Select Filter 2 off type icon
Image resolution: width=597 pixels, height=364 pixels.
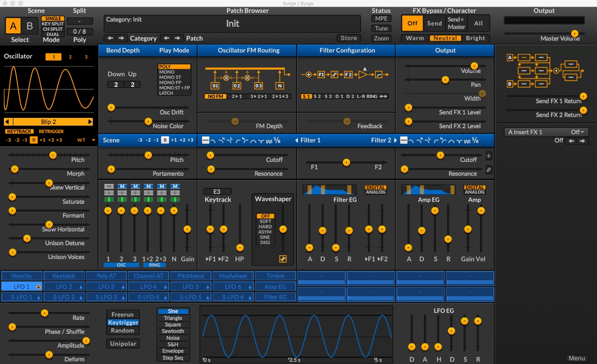(x=404, y=140)
